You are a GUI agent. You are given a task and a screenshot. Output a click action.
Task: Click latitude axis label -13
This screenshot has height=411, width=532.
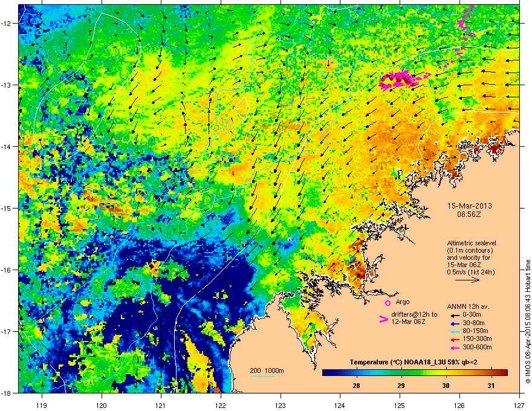pyautogui.click(x=6, y=85)
